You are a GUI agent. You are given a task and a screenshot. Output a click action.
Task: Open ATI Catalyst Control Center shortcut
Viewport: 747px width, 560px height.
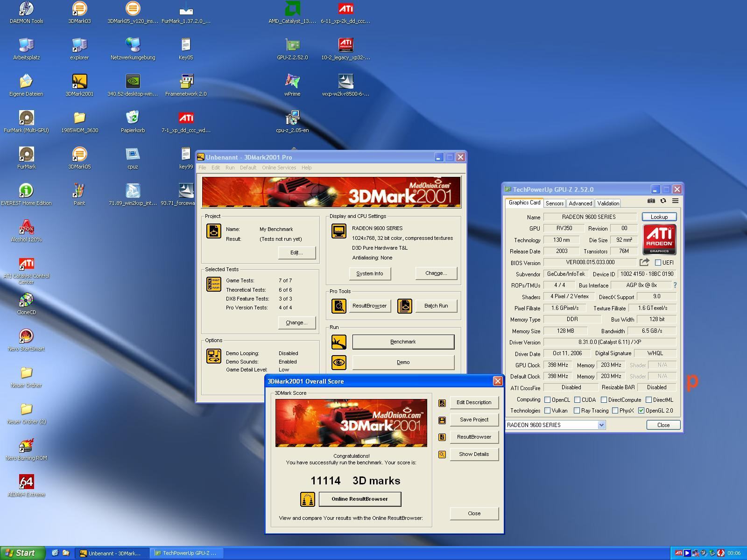click(x=27, y=264)
